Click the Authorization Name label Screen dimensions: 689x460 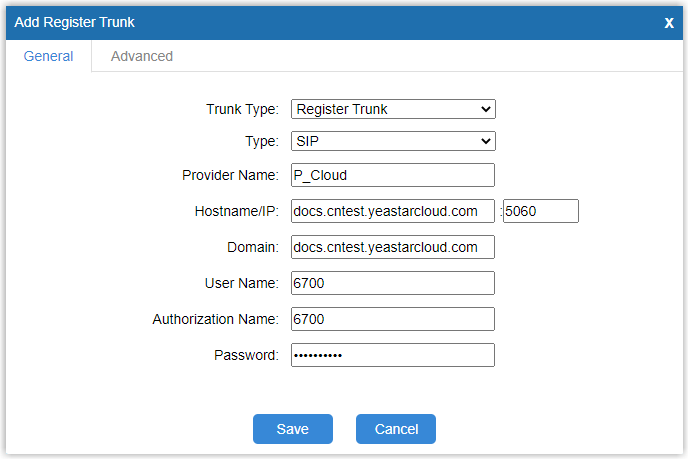[x=215, y=319]
